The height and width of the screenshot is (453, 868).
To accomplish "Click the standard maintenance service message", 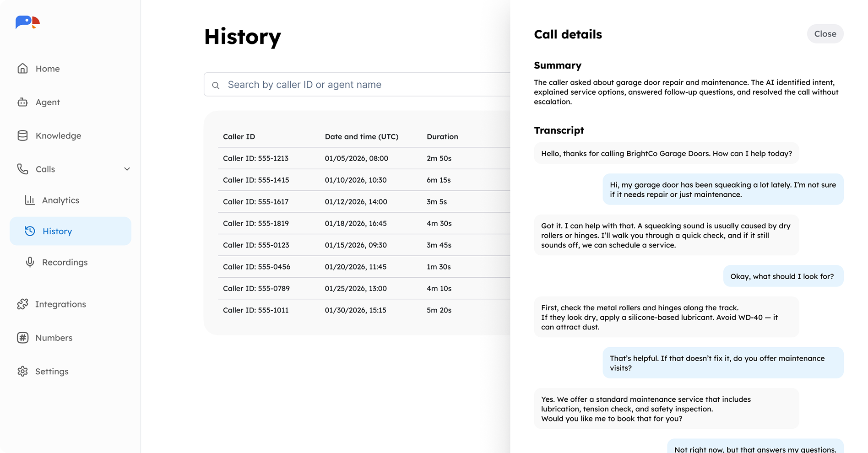I will coord(666,409).
